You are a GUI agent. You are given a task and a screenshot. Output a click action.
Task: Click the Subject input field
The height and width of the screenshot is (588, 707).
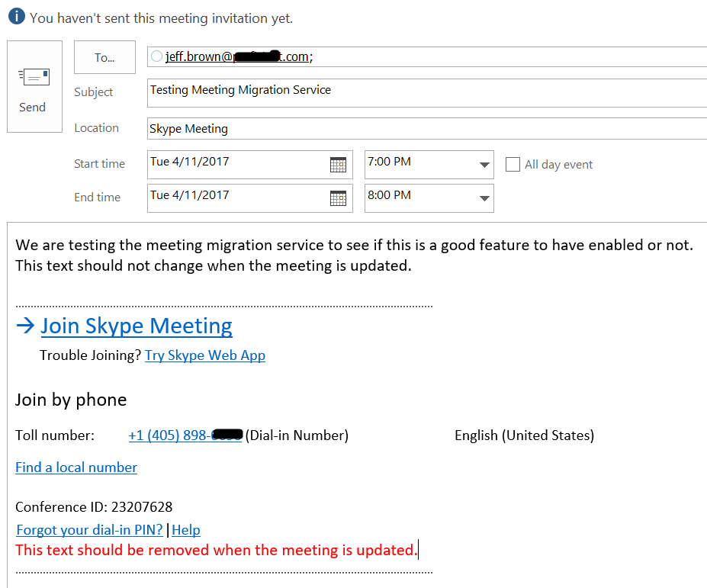[426, 93]
